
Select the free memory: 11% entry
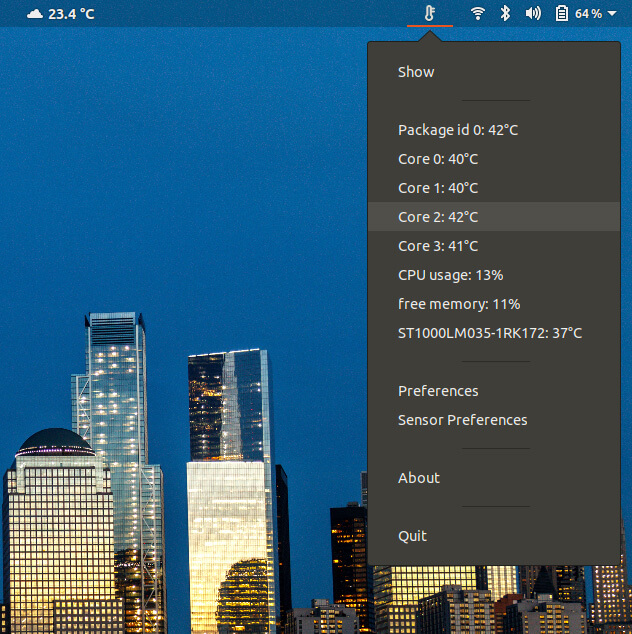click(x=494, y=304)
